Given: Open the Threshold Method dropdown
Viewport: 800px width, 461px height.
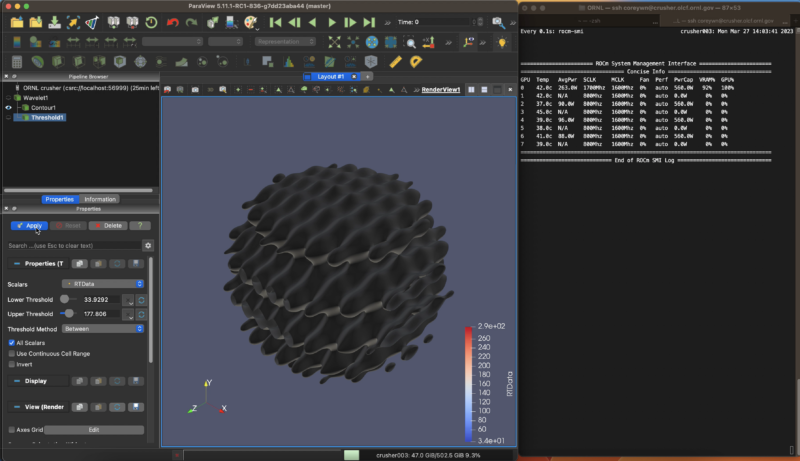Looking at the screenshot, I should pyautogui.click(x=102, y=328).
